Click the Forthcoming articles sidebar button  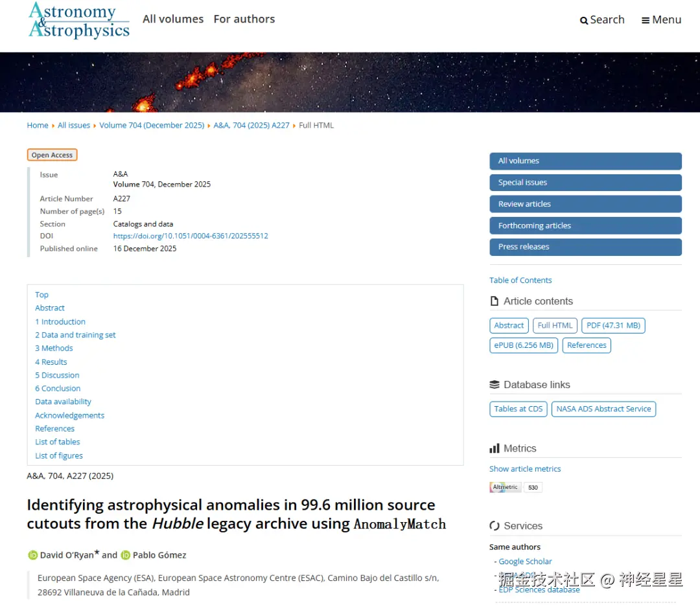point(585,226)
